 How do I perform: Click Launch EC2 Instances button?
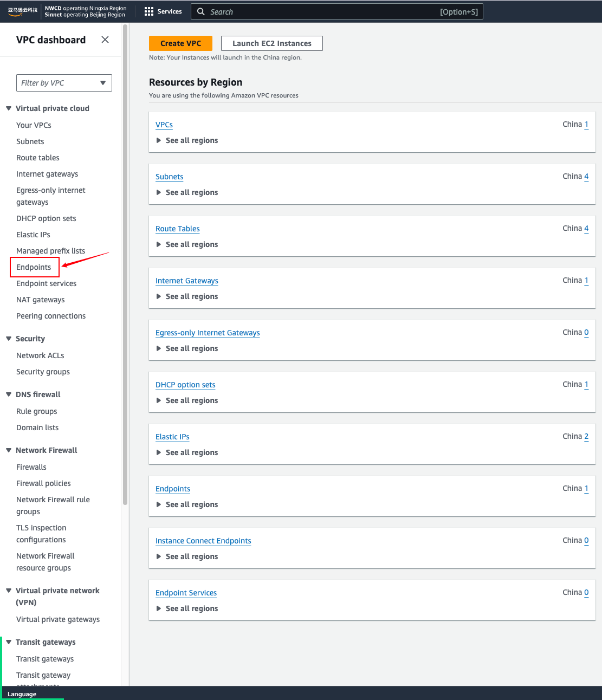coord(271,43)
